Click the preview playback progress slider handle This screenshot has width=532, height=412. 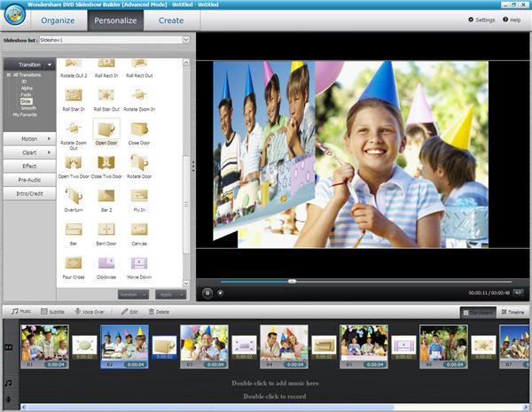292,281
